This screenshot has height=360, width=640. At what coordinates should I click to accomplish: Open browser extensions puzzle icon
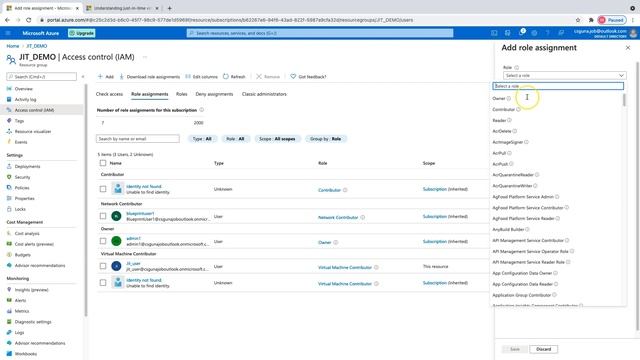click(591, 20)
